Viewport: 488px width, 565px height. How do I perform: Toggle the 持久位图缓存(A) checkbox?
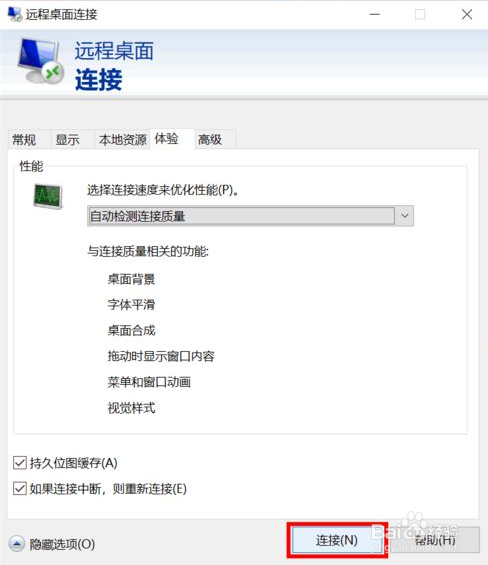coord(20,463)
